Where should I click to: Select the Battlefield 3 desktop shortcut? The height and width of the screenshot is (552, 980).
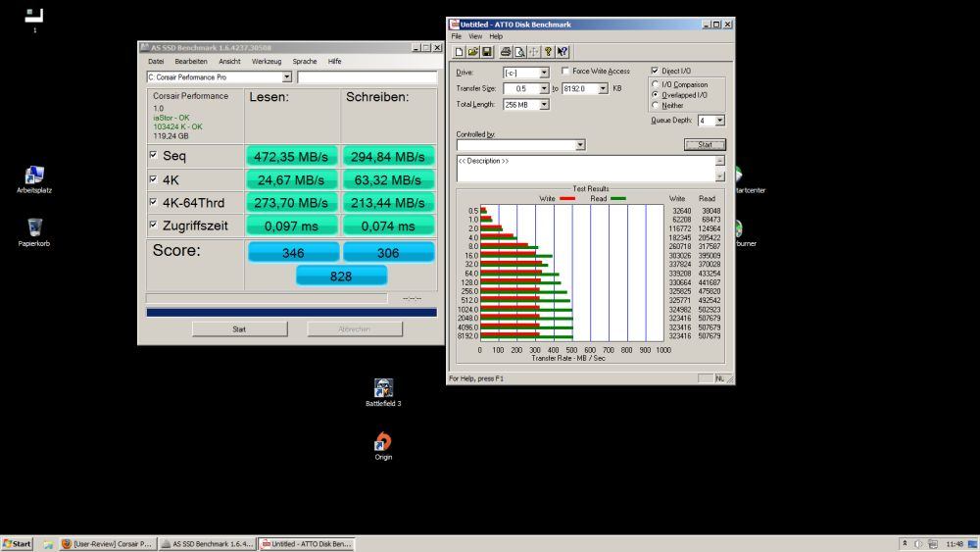pos(383,392)
